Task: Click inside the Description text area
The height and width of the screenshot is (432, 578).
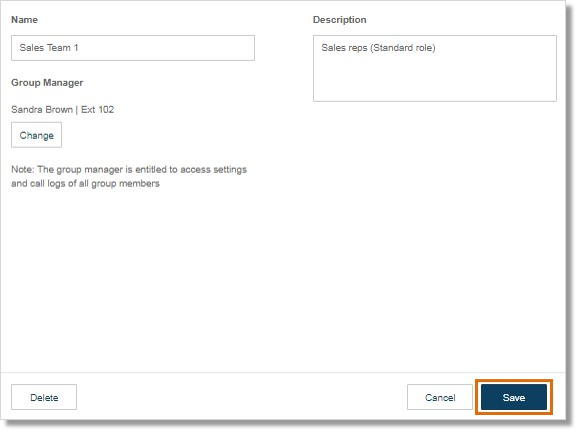Action: click(x=435, y=69)
